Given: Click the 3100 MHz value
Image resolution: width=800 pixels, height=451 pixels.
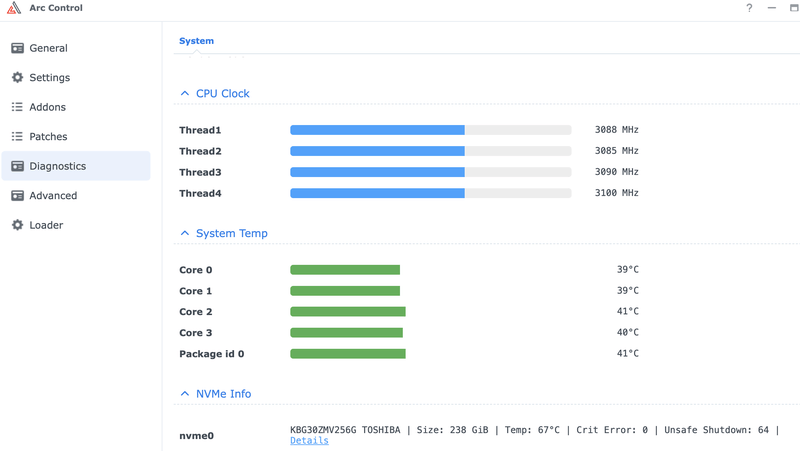Looking at the screenshot, I should (616, 193).
